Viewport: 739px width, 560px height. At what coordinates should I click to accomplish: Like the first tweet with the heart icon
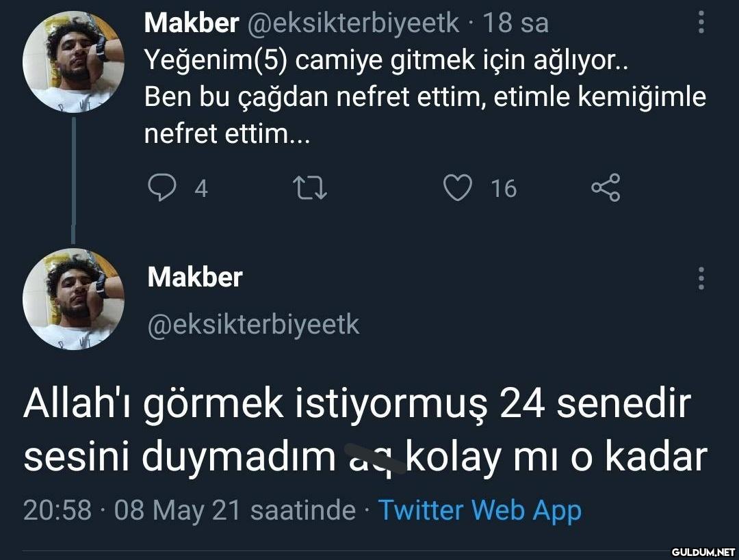[x=456, y=188]
